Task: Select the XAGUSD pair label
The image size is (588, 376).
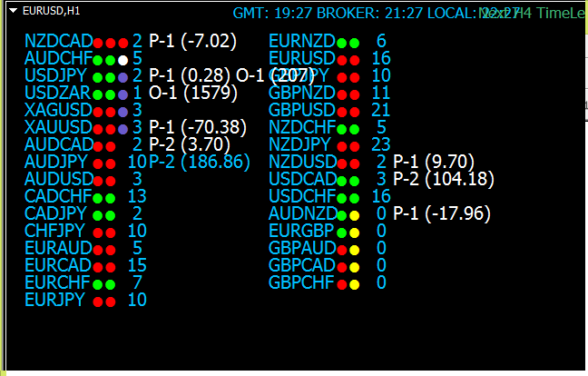Action: tap(58, 110)
